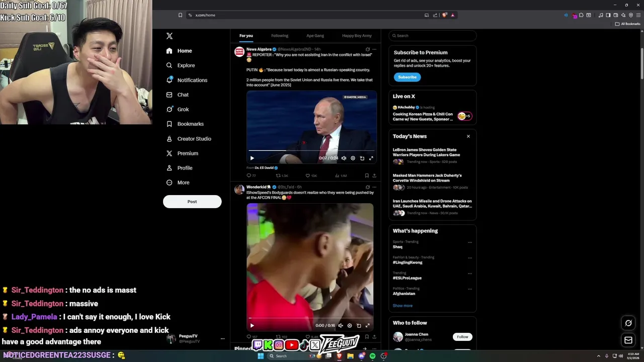Open the browser extensions puzzle icon
Image resolution: width=644 pixels, height=362 pixels.
point(581,15)
